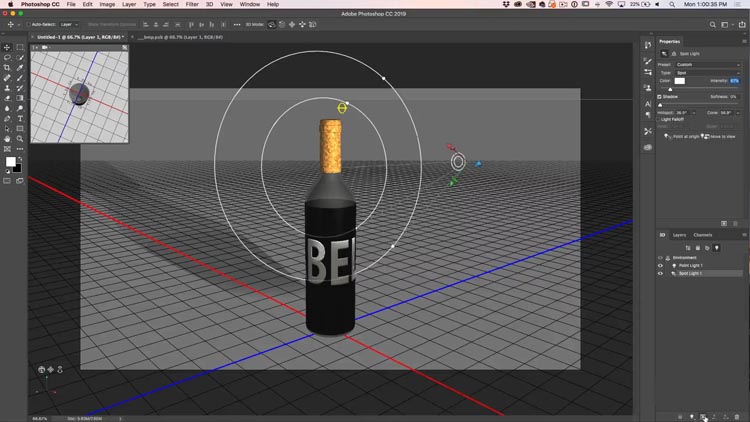Viewport: 750px width, 422px height.
Task: Toggle the Shadow checkbox
Action: pyautogui.click(x=660, y=97)
